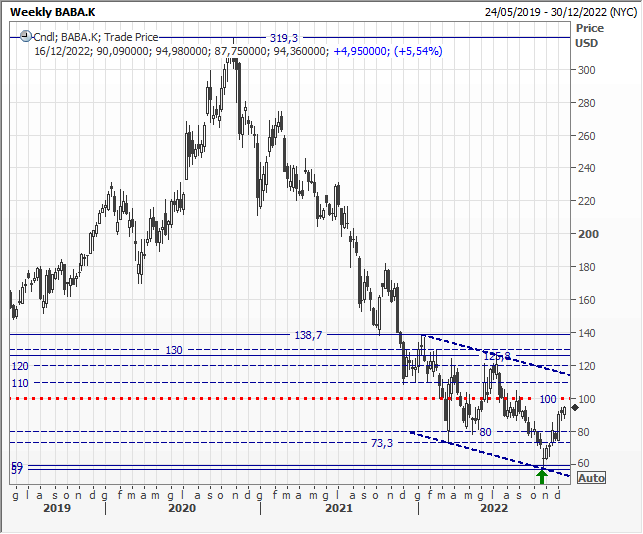This screenshot has width=643, height=534.
Task: Click the 2020 year label on time axis
Action: click(x=180, y=508)
